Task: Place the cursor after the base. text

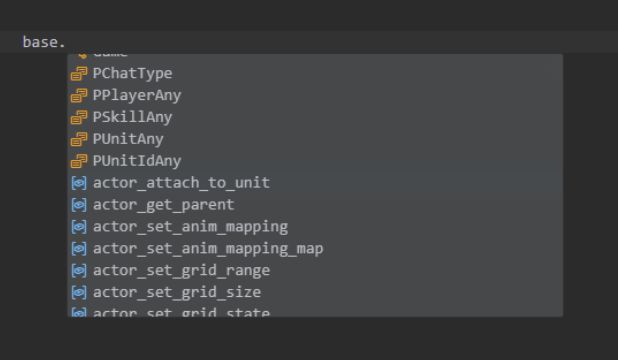Action: (x=66, y=42)
